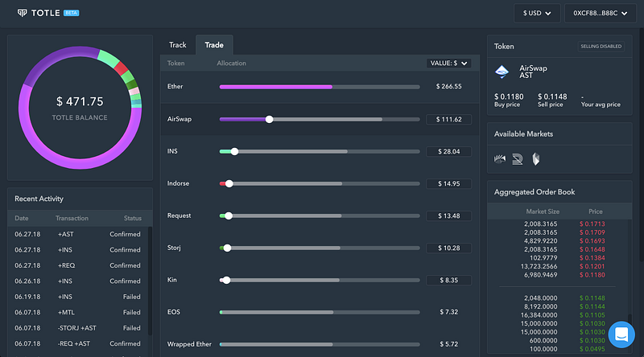Select the third available market icon
Viewport: 644px width, 357px height.
tap(535, 159)
